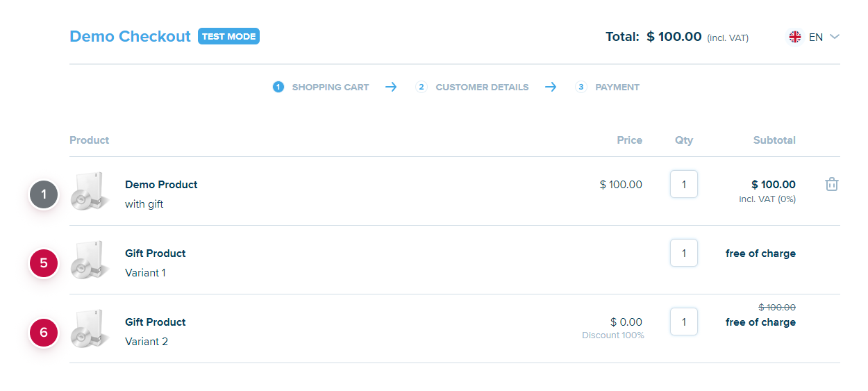The height and width of the screenshot is (391, 868).
Task: Click the Demo Checkout title
Action: 130,37
